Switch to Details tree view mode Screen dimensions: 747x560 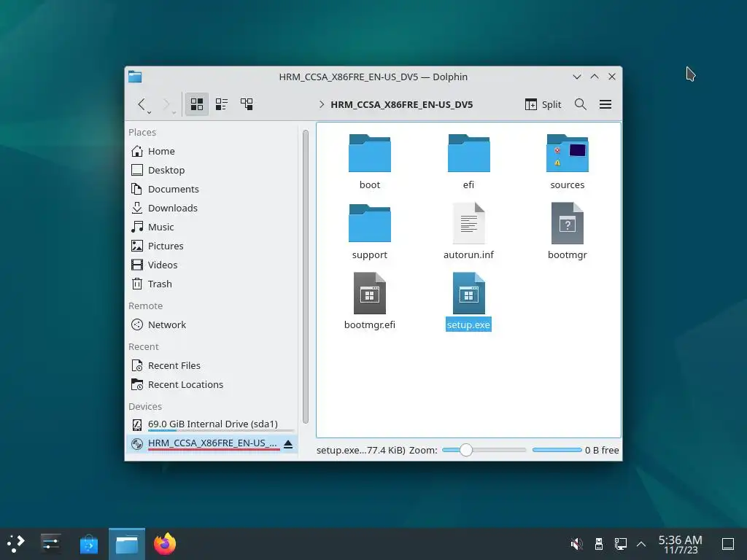click(x=247, y=104)
